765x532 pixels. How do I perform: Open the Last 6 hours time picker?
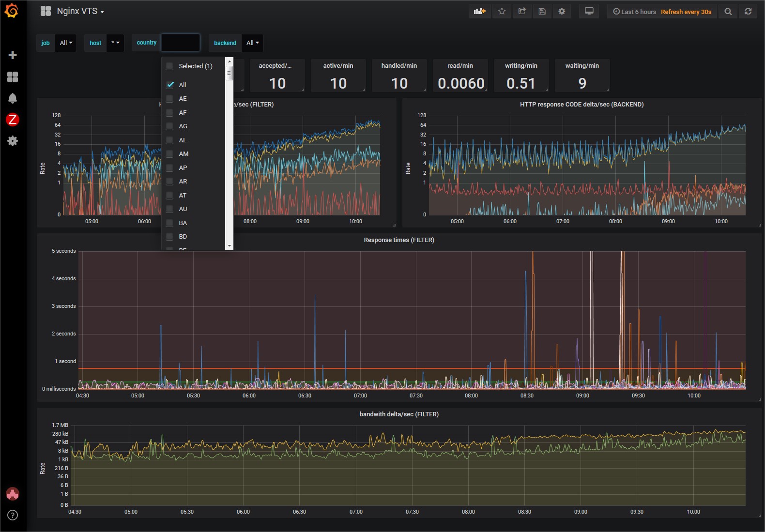pos(635,12)
